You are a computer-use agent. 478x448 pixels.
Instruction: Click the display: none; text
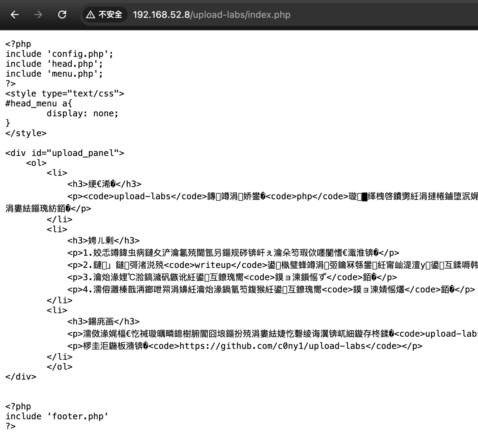(x=82, y=113)
